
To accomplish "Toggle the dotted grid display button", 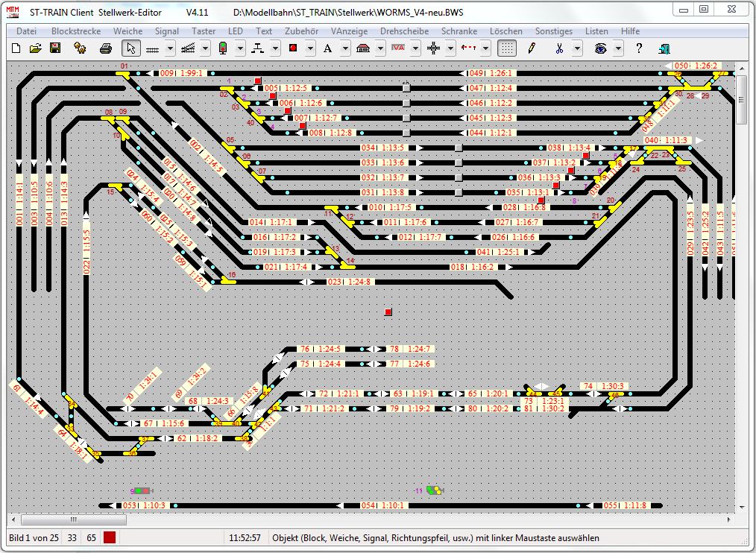I will [x=507, y=48].
